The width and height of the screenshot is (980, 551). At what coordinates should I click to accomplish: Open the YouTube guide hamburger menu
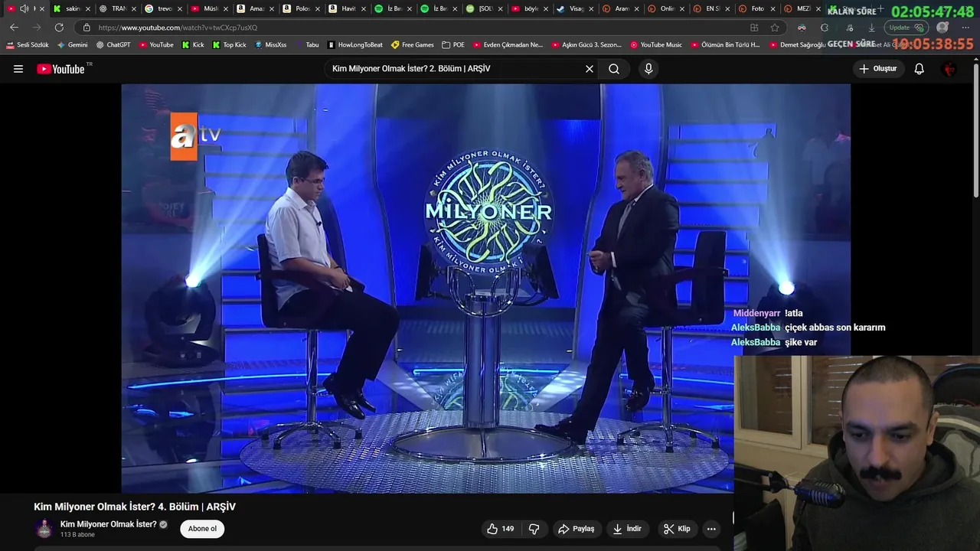(x=18, y=69)
